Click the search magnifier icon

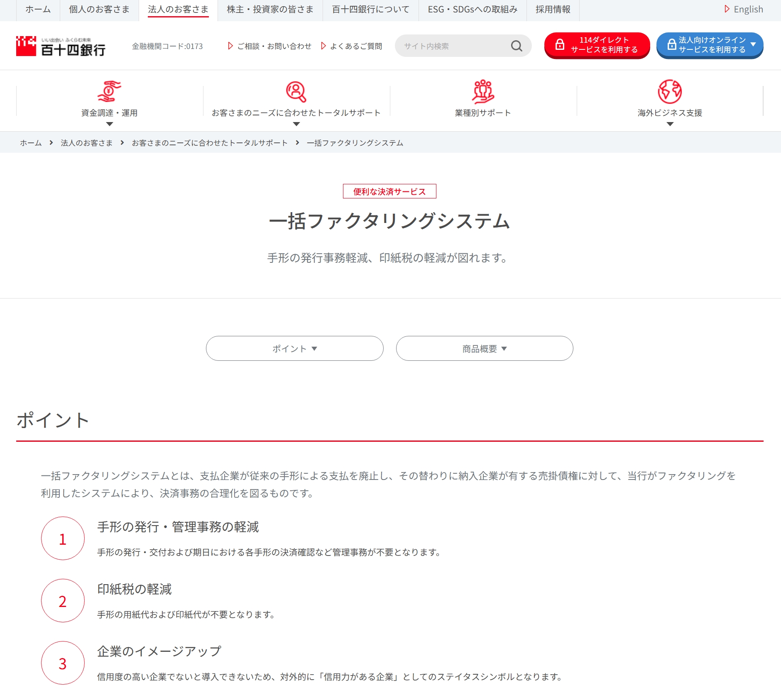(516, 46)
